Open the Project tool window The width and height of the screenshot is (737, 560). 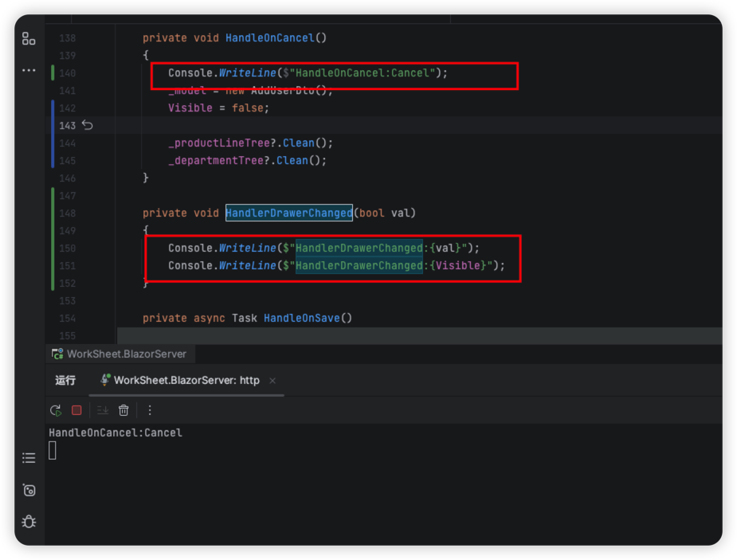point(29,37)
